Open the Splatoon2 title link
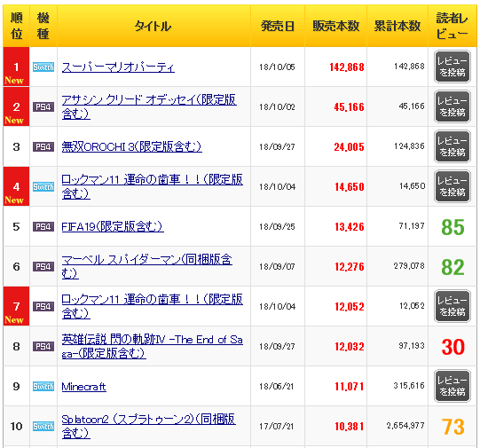The height and width of the screenshot is (448, 480). [x=148, y=426]
